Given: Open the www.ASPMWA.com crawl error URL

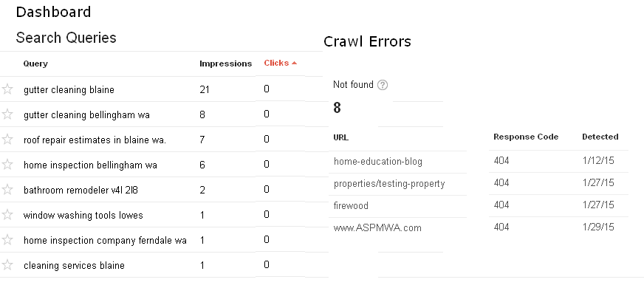Looking at the screenshot, I should tap(377, 228).
